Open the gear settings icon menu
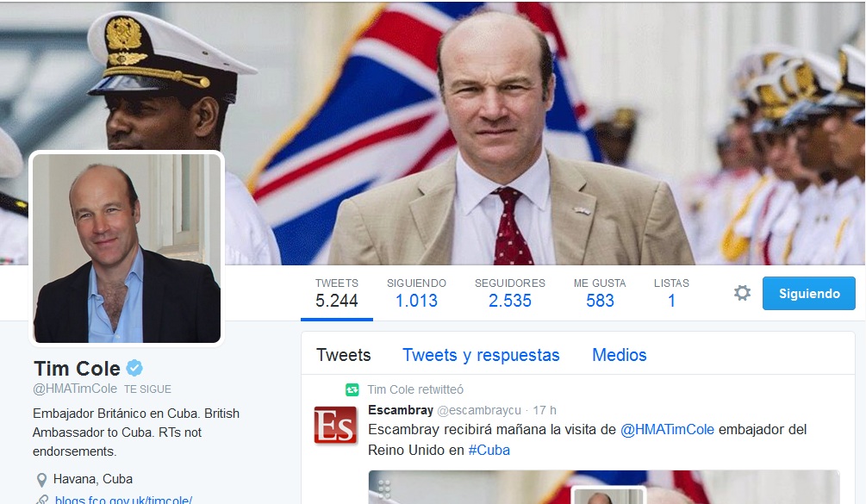The image size is (866, 504). (x=742, y=293)
